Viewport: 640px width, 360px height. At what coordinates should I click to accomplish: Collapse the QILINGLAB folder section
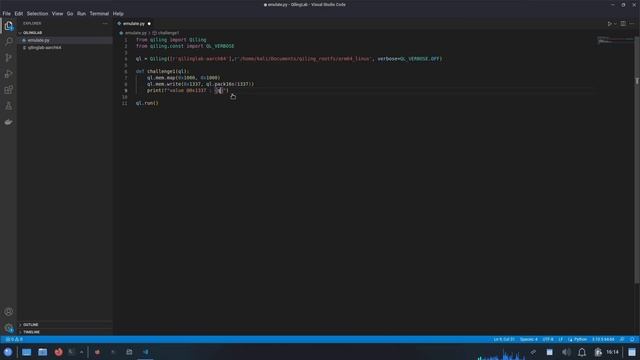(32, 33)
